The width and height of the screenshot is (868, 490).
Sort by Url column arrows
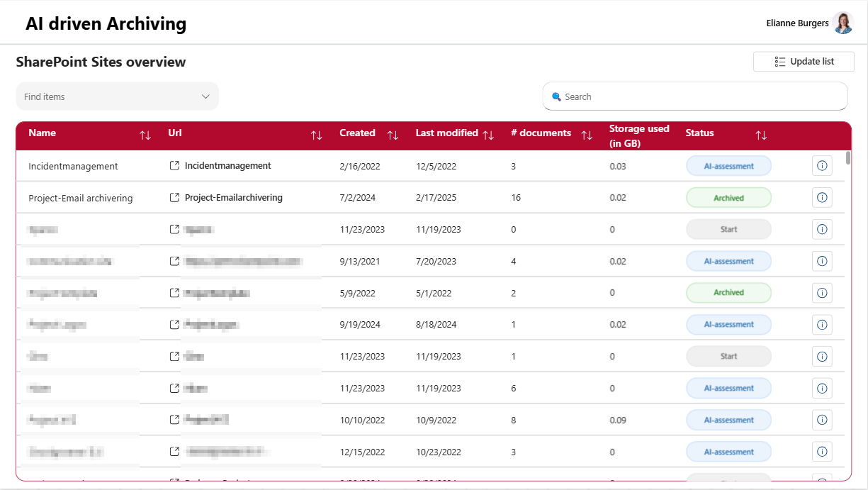(317, 135)
